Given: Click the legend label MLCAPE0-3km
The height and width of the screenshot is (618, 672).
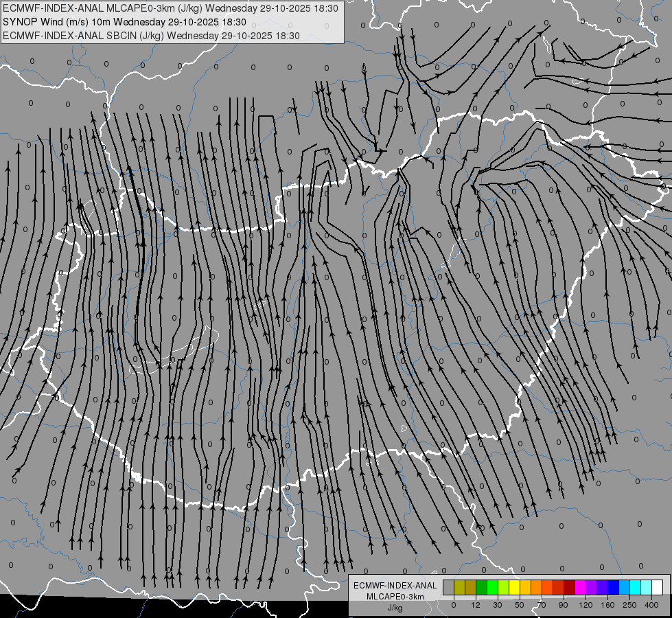Looking at the screenshot, I should click(x=395, y=597).
